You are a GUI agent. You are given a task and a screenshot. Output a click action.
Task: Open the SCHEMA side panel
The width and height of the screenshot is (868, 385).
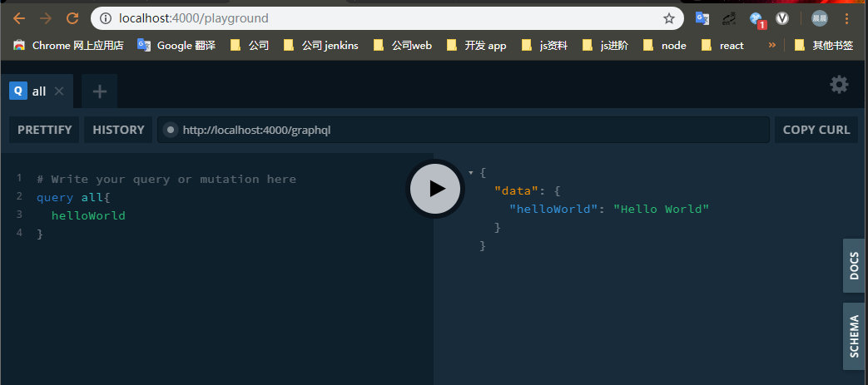point(854,336)
